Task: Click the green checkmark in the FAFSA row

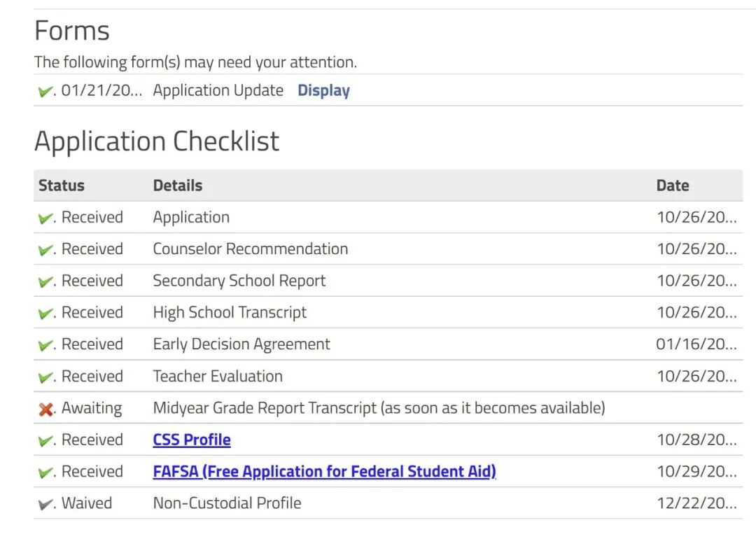Action: [x=45, y=472]
